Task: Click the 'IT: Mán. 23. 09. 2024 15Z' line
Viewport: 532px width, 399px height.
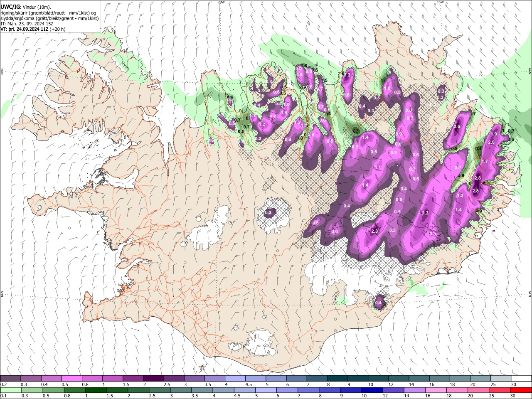Action: (27, 24)
